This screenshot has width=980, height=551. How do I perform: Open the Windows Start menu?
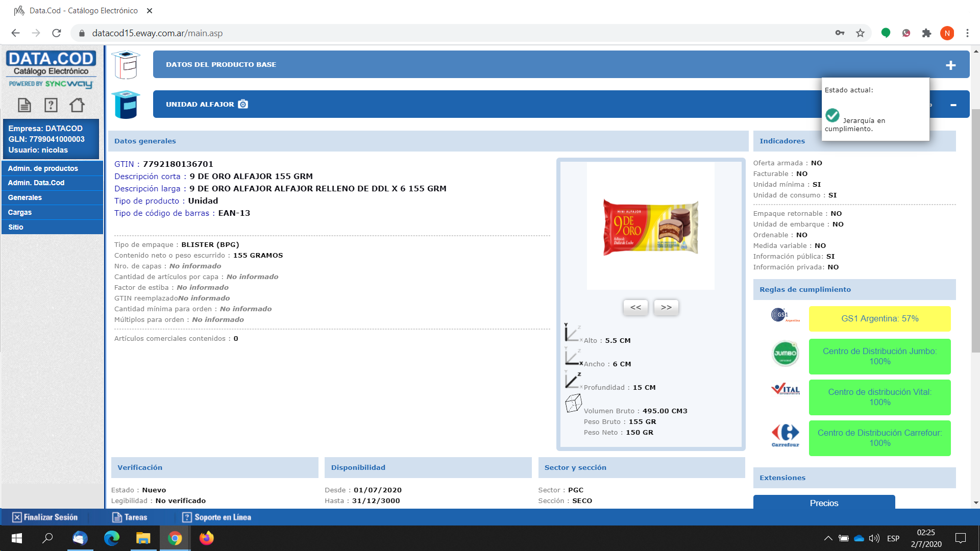click(x=16, y=538)
